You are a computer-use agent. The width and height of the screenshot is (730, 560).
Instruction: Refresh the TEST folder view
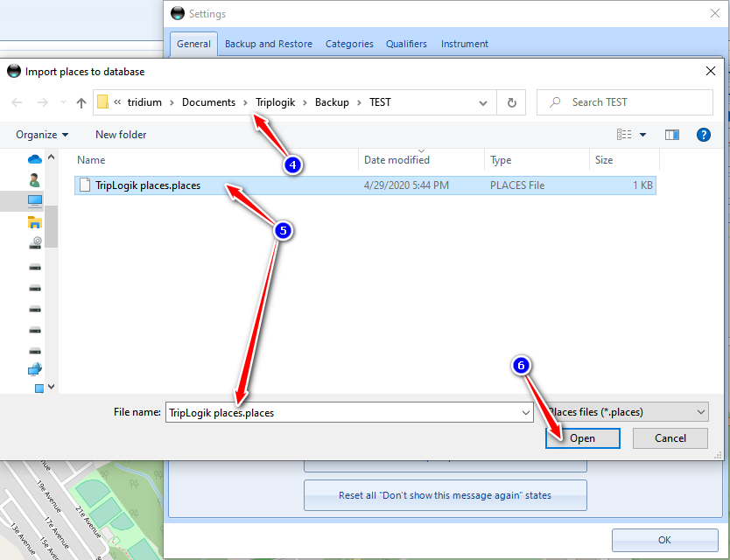tap(512, 102)
